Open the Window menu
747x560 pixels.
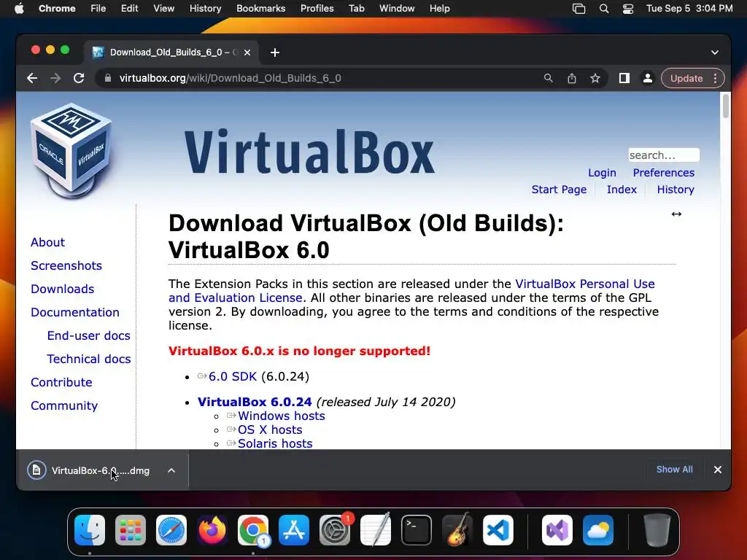coord(397,9)
